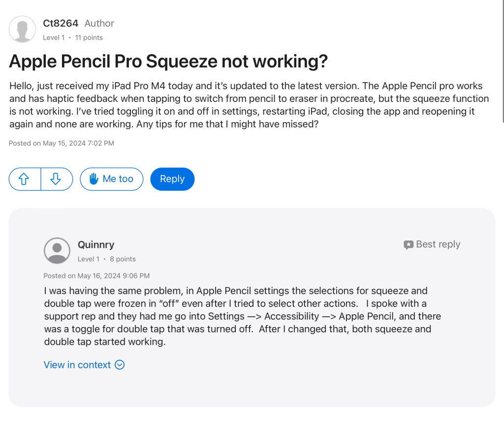The image size is (504, 422).
Task: Downvote the post with down arrow
Action: tap(56, 179)
